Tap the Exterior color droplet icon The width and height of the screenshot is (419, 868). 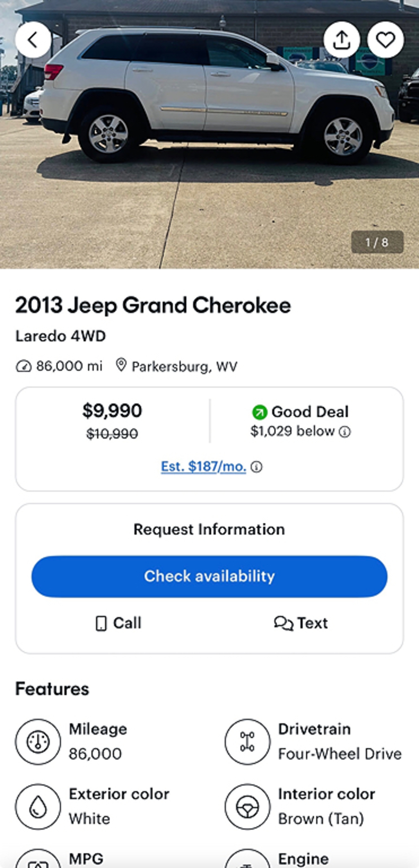point(38,807)
